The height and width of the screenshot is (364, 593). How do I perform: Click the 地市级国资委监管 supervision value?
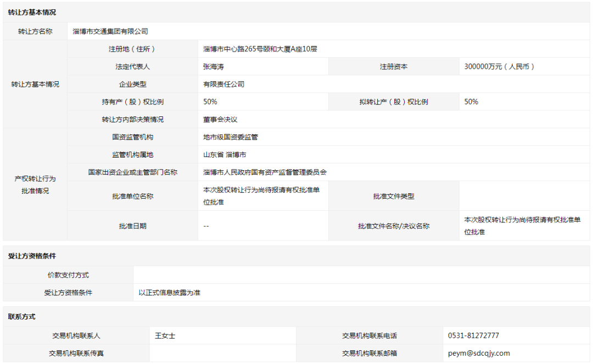point(225,137)
